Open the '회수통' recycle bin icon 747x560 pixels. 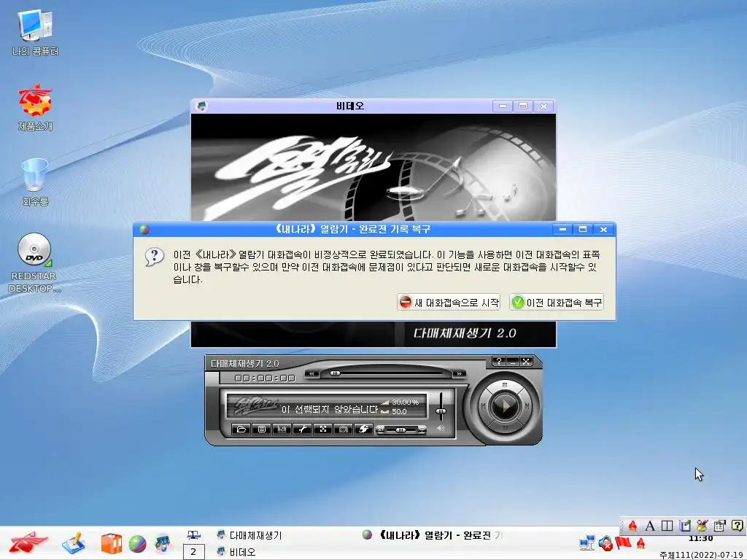click(35, 182)
